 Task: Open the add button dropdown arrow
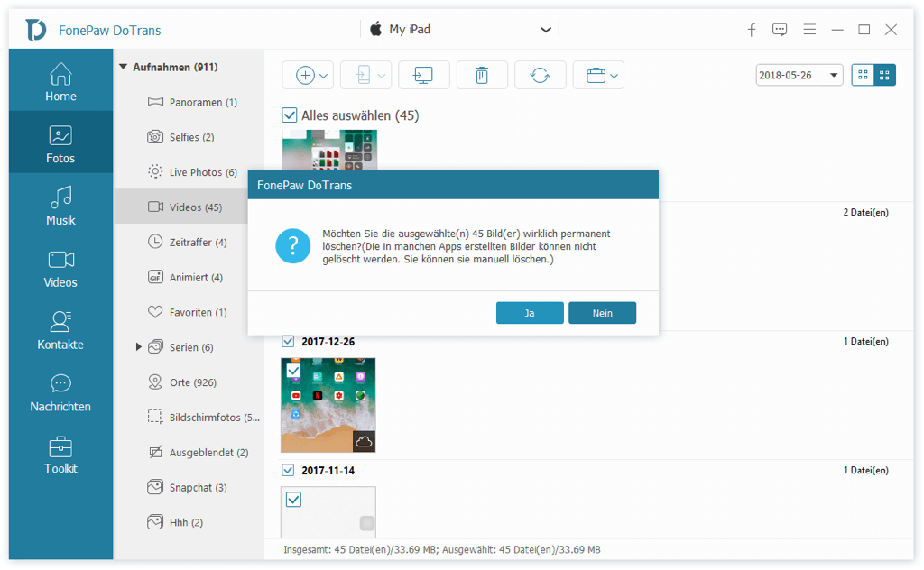pyautogui.click(x=324, y=76)
